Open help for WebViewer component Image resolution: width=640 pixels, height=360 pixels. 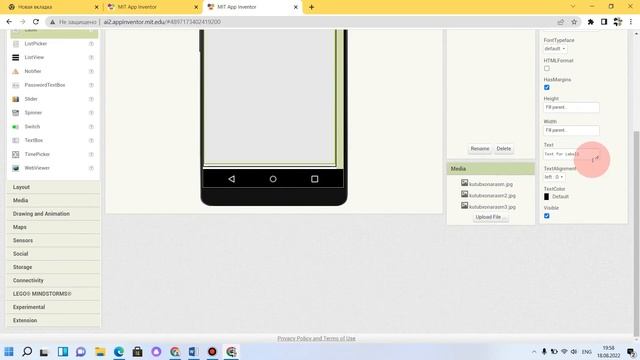click(91, 168)
